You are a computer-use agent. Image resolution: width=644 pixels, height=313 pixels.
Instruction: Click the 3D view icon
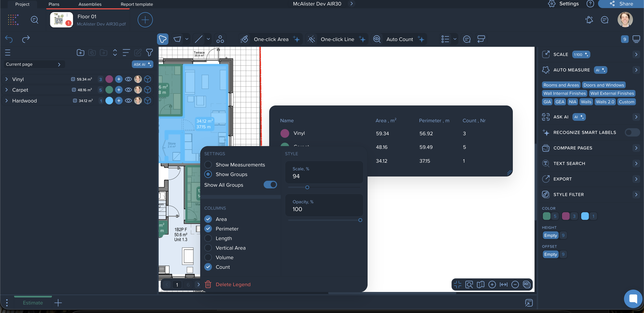pyautogui.click(x=526, y=284)
